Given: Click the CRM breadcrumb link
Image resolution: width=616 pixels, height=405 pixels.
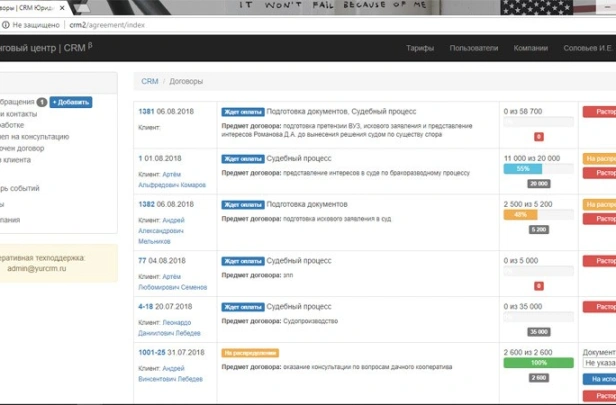Looking at the screenshot, I should tap(149, 81).
